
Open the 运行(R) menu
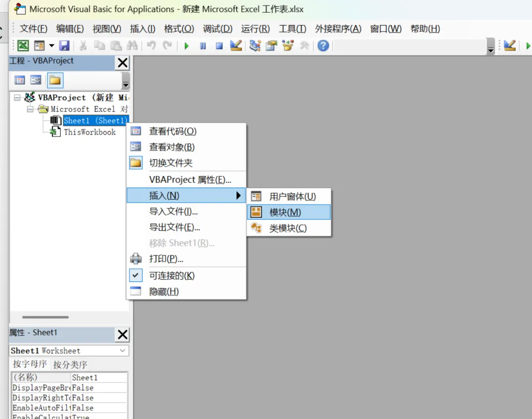[256, 29]
